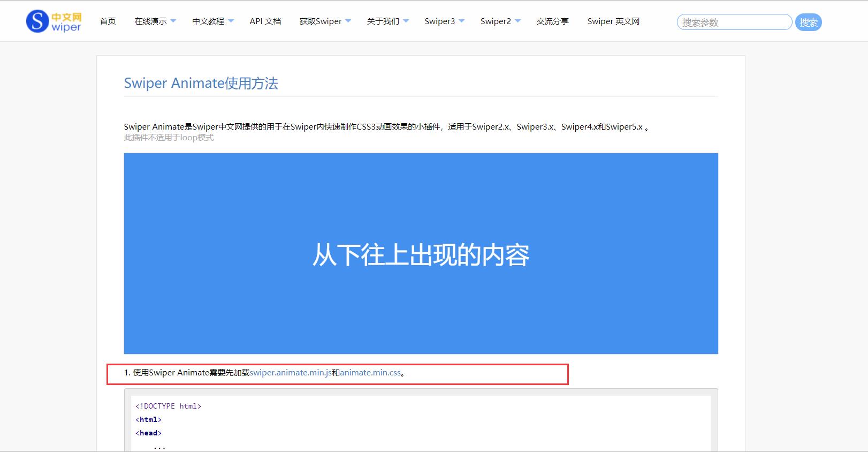The height and width of the screenshot is (452, 868).
Task: Open the Swiper2 menu
Action: 496,21
